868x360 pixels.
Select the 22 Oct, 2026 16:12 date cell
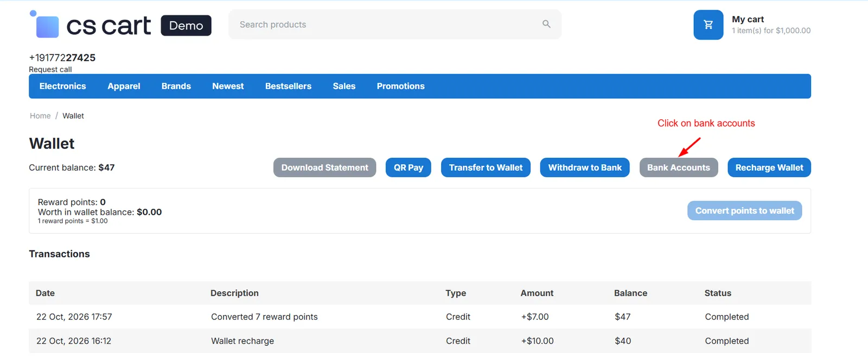pyautogui.click(x=74, y=341)
